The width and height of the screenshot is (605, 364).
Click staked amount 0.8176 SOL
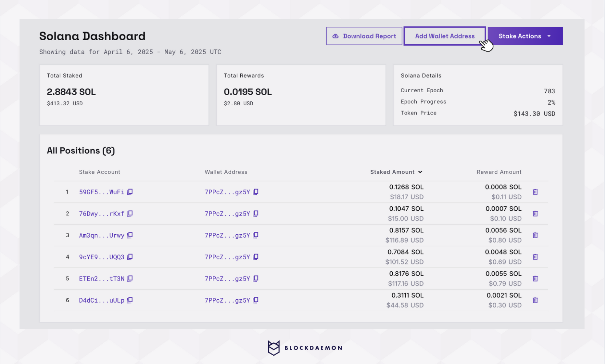(x=406, y=274)
